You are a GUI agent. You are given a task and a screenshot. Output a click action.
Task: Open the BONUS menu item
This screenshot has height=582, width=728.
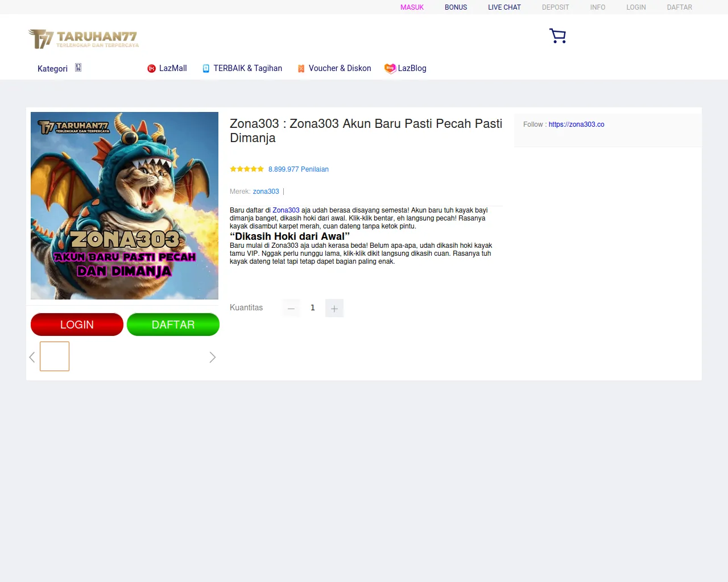point(456,7)
